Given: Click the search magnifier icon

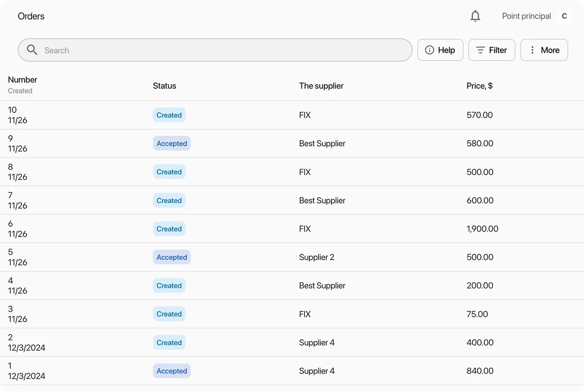Looking at the screenshot, I should coord(32,50).
